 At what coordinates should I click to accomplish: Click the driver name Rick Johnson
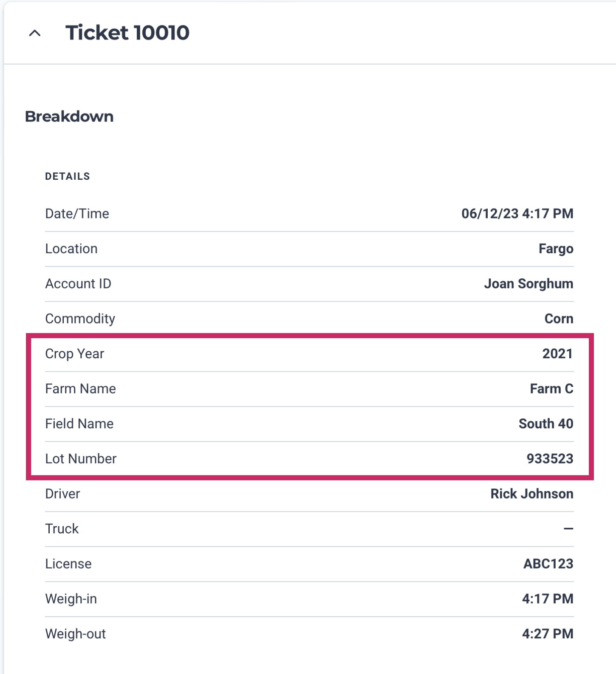click(x=531, y=493)
